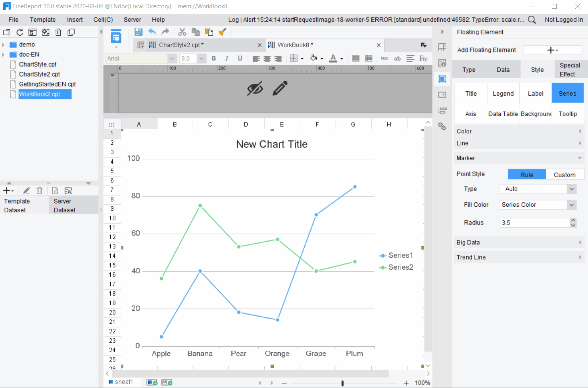The image size is (588, 388).
Task: Open the Cell(C) menu
Action: click(103, 20)
